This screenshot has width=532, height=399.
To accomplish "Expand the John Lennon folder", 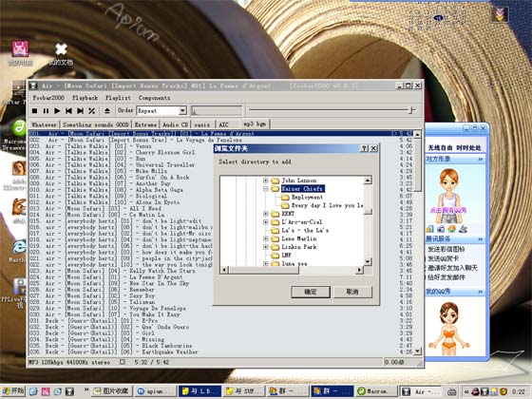I will point(266,180).
